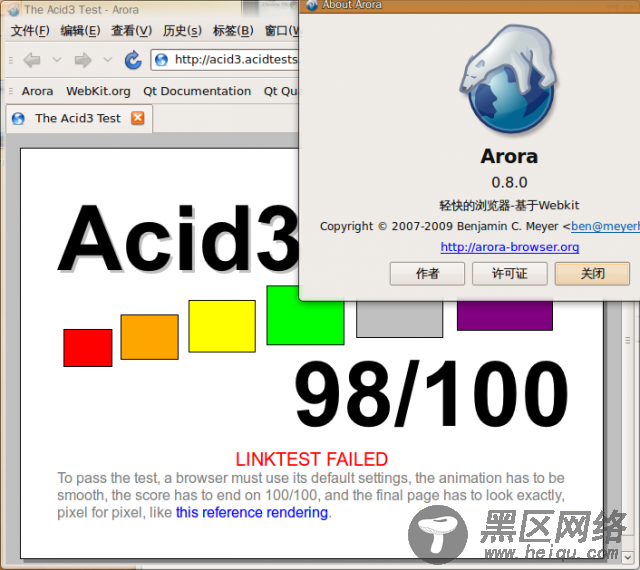Close The Acid3 Test tab

coord(138,118)
